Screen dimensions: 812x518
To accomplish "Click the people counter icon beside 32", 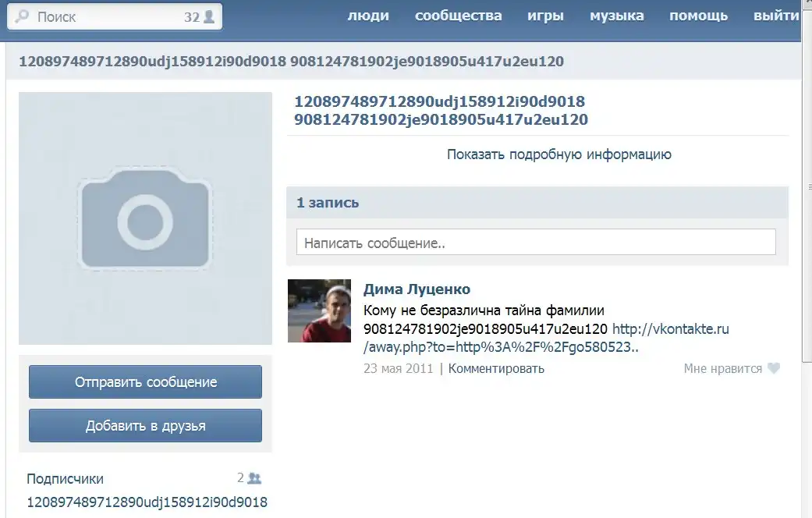I will tap(209, 16).
